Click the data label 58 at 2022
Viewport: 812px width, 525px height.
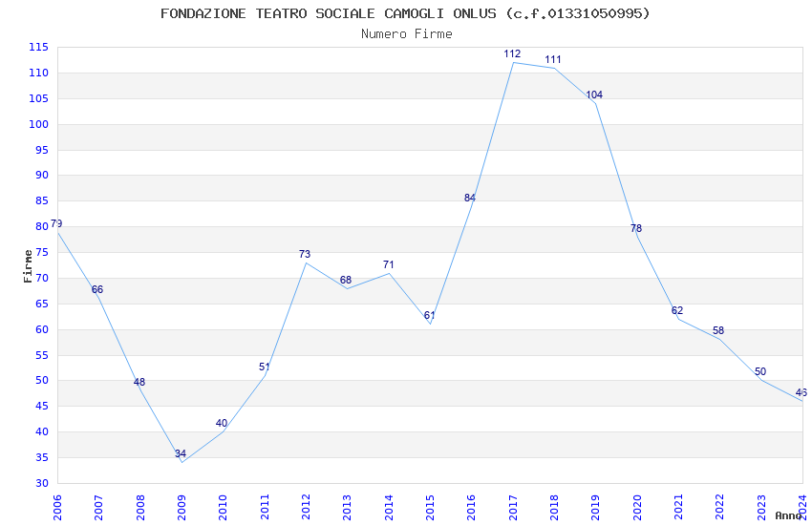pos(718,330)
